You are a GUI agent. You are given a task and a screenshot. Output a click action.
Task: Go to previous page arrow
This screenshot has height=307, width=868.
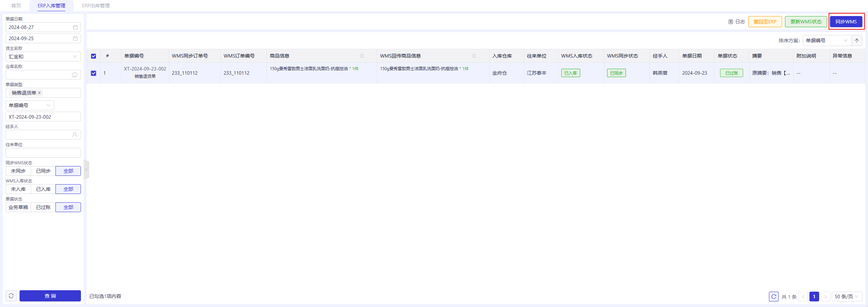(x=803, y=297)
